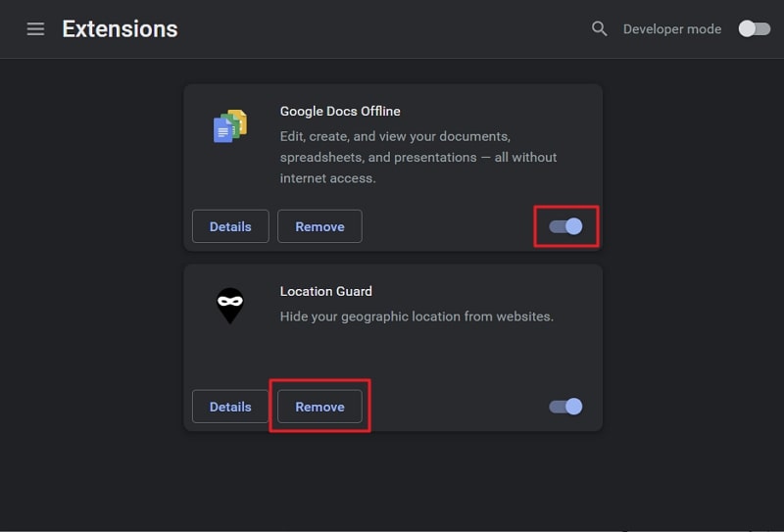Click the Google Docs Offline extension icon
The image size is (784, 532).
coord(230,126)
